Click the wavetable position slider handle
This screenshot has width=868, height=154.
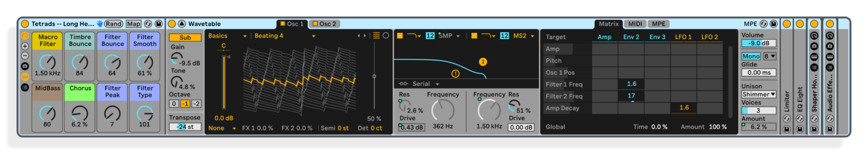click(374, 76)
